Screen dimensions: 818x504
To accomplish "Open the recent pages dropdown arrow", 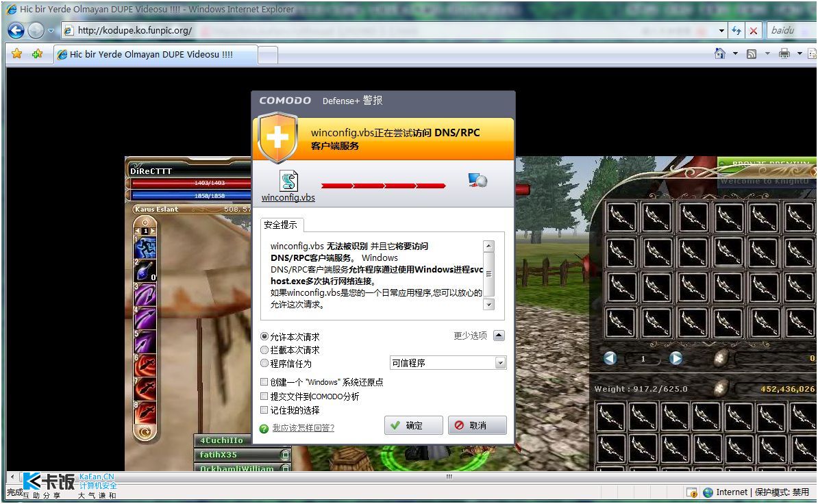I will (x=51, y=31).
